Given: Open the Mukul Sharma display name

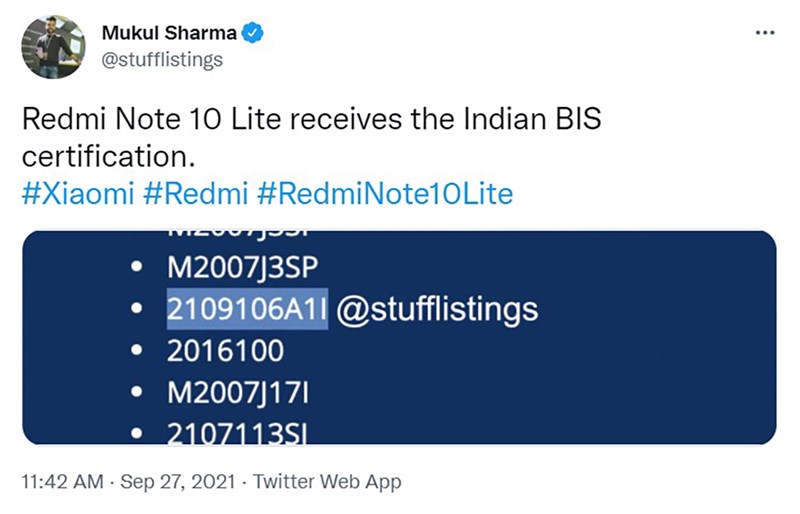Looking at the screenshot, I should coord(169,33).
